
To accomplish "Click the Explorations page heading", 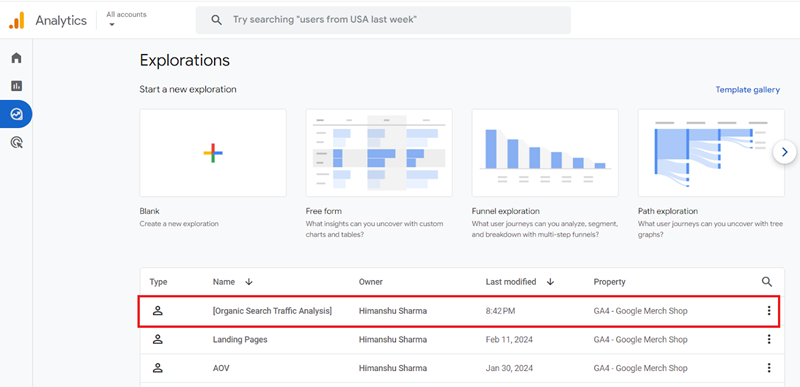I will pyautogui.click(x=185, y=61).
